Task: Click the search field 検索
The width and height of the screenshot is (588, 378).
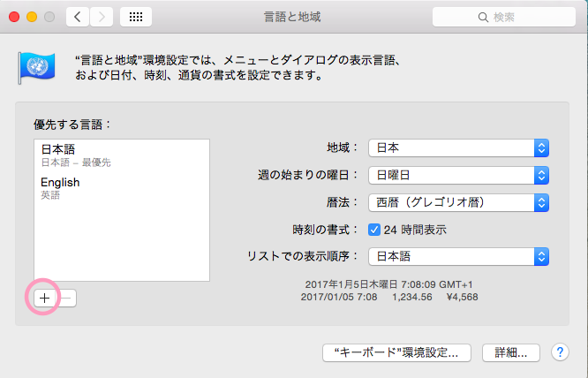Action: coord(503,17)
